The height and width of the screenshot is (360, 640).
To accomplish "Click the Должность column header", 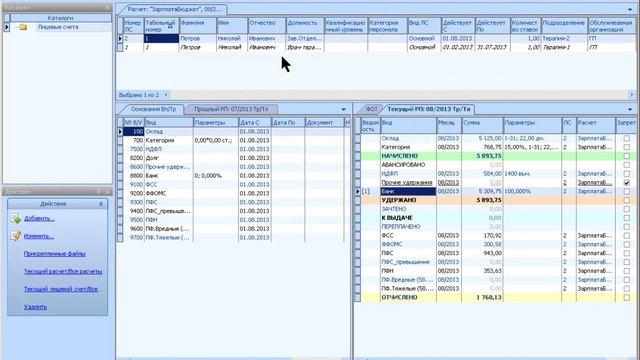I will click(x=305, y=26).
